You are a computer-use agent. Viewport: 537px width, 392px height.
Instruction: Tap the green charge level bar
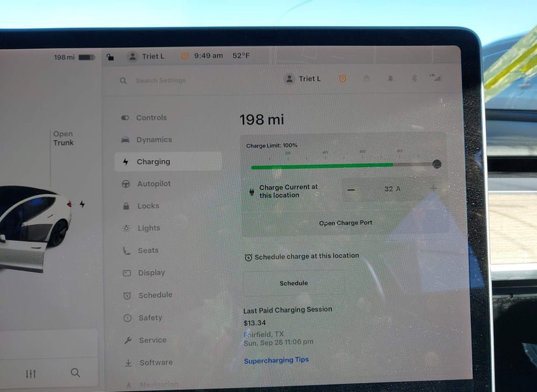pos(322,166)
